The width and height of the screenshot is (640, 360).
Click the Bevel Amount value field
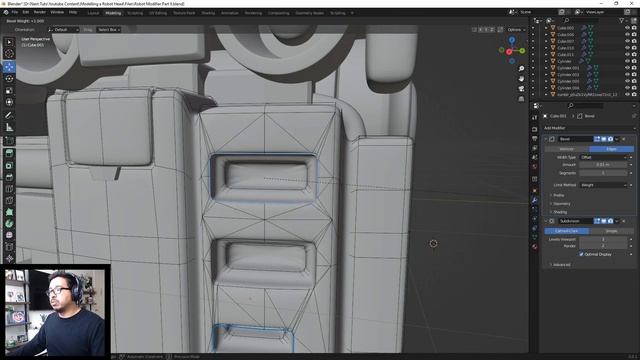(603, 165)
